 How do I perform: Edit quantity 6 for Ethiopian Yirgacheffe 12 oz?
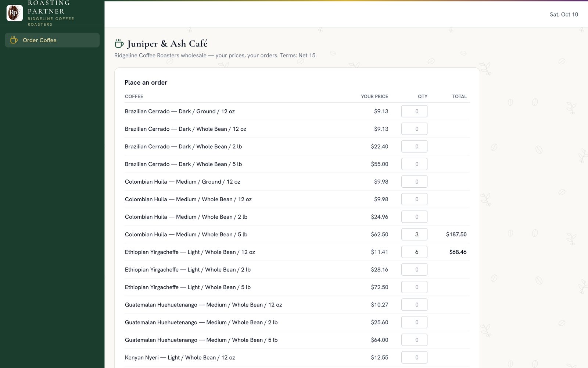tap(414, 252)
